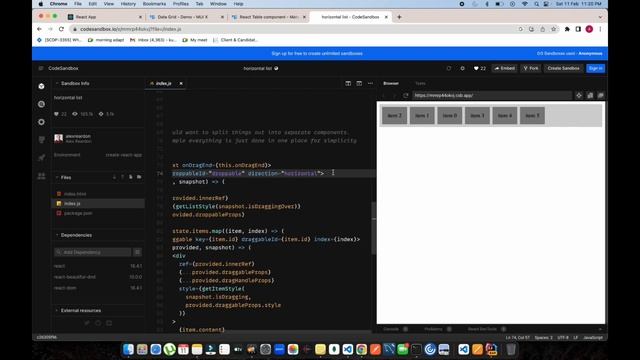Close the index.js editor tab

[x=181, y=83]
